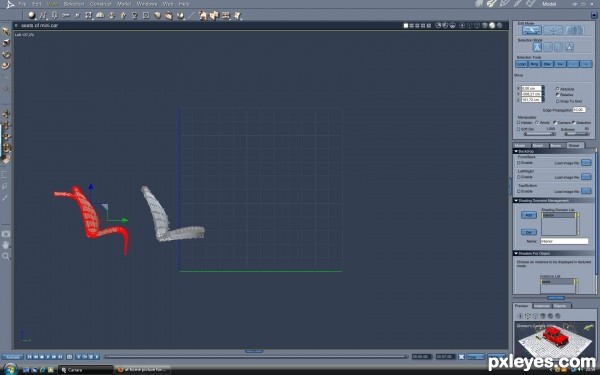600x375 pixels.
Task: Click the camera icon in left toolbar
Action: click(6, 233)
